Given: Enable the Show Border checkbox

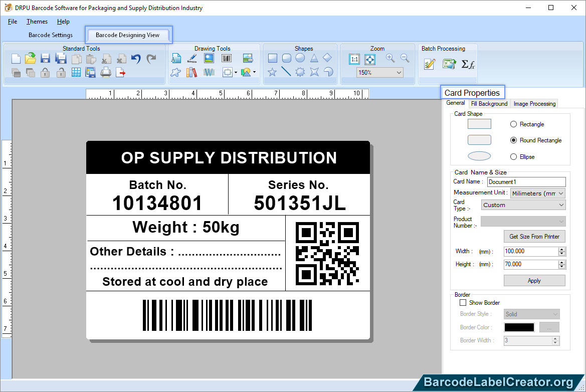Looking at the screenshot, I should (463, 302).
